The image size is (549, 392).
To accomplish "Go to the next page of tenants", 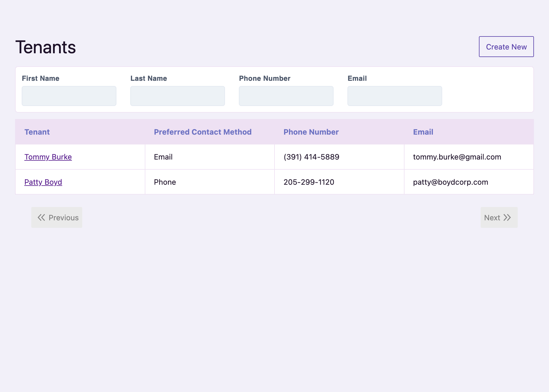I will pos(499,217).
